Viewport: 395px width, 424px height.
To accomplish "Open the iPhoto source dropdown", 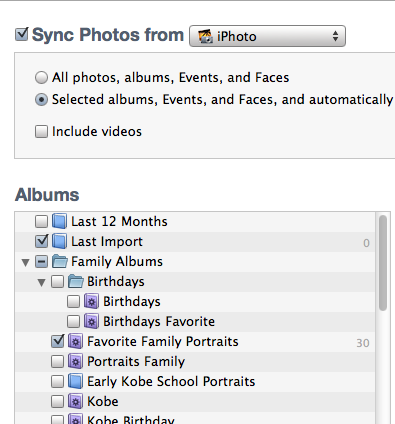I will 267,36.
